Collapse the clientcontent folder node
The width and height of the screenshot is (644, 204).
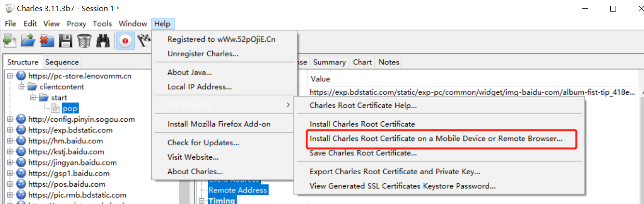pos(22,87)
